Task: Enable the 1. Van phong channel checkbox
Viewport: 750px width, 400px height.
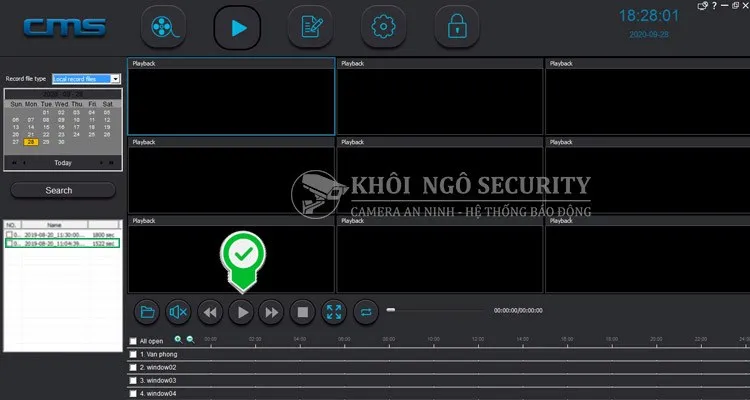Action: click(x=133, y=355)
